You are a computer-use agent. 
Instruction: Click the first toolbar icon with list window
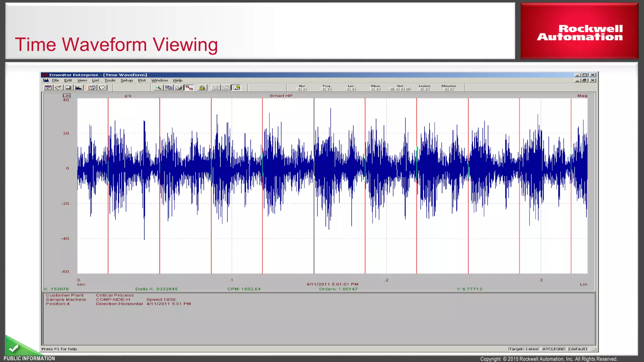48,88
